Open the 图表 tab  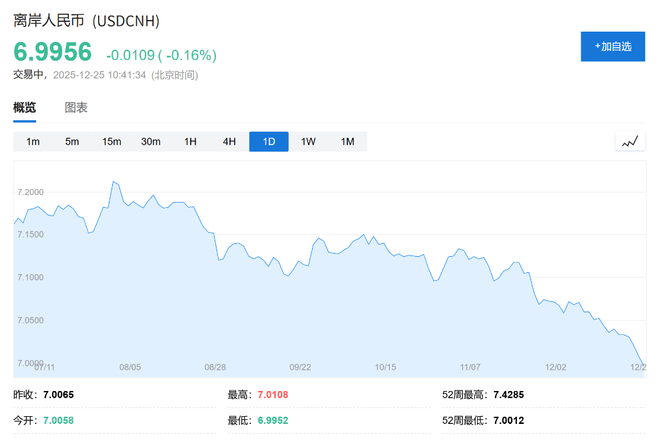(x=76, y=107)
